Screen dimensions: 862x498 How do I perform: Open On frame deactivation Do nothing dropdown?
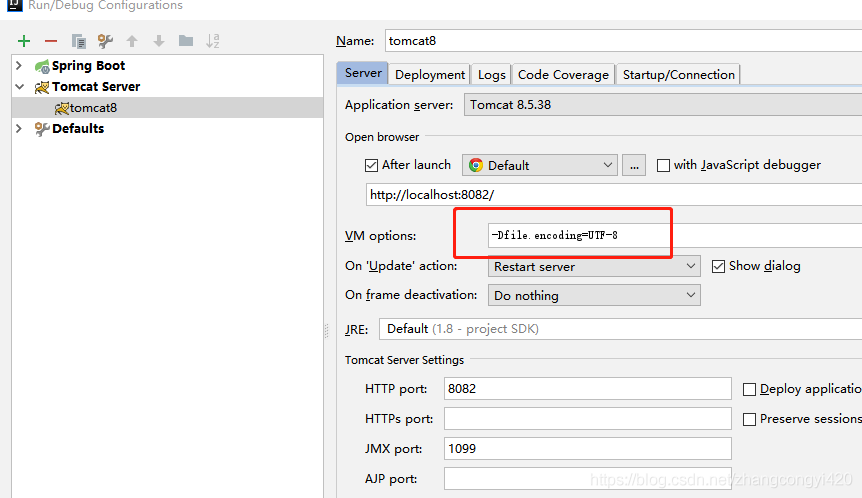tap(594, 295)
